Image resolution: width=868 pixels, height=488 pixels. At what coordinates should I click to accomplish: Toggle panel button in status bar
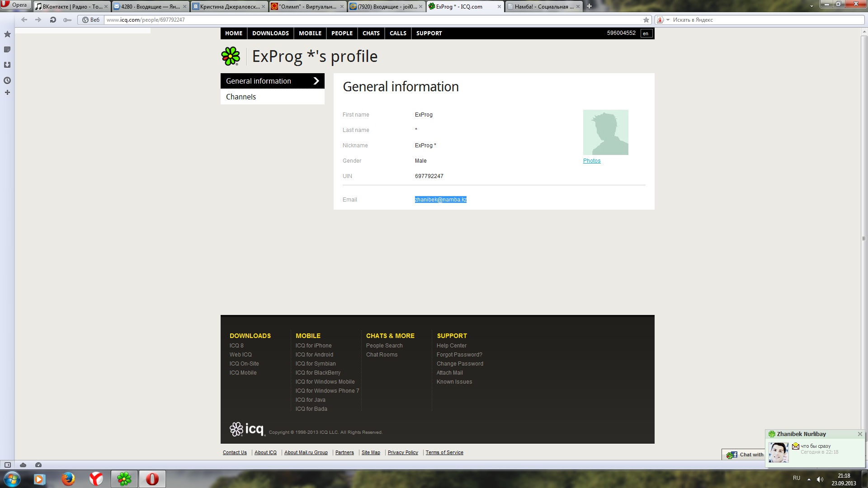pos(8,465)
